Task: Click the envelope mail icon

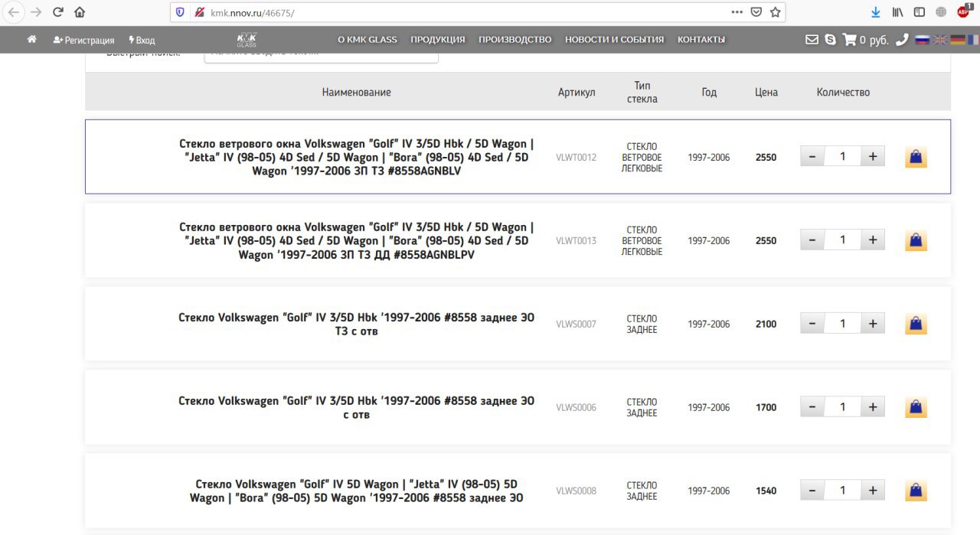Action: pyautogui.click(x=812, y=40)
